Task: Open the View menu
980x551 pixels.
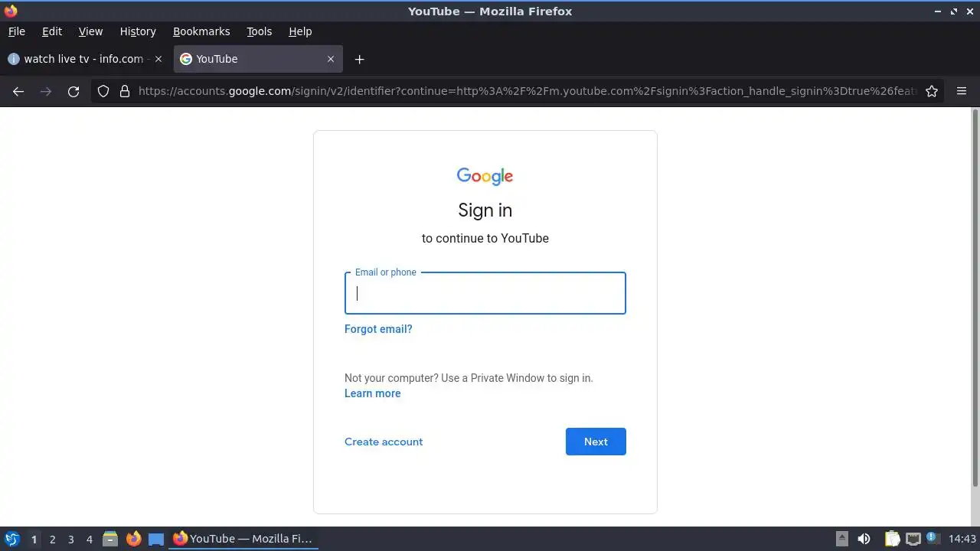Action: [x=90, y=31]
